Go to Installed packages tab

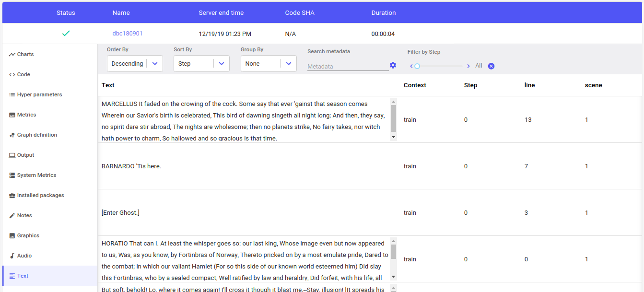(50, 195)
